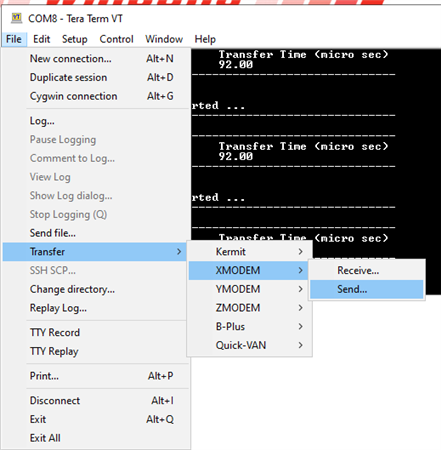Select Exit All menu item
This screenshot has height=450, width=441.
[96, 438]
